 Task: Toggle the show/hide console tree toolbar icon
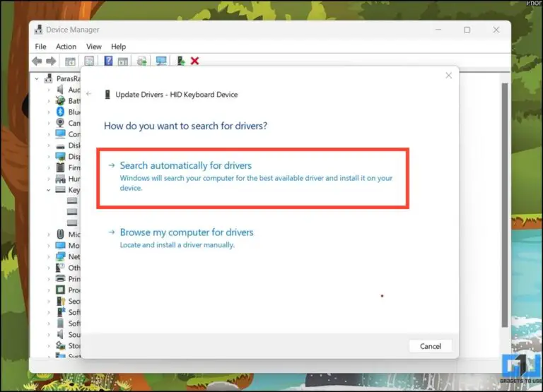click(70, 61)
